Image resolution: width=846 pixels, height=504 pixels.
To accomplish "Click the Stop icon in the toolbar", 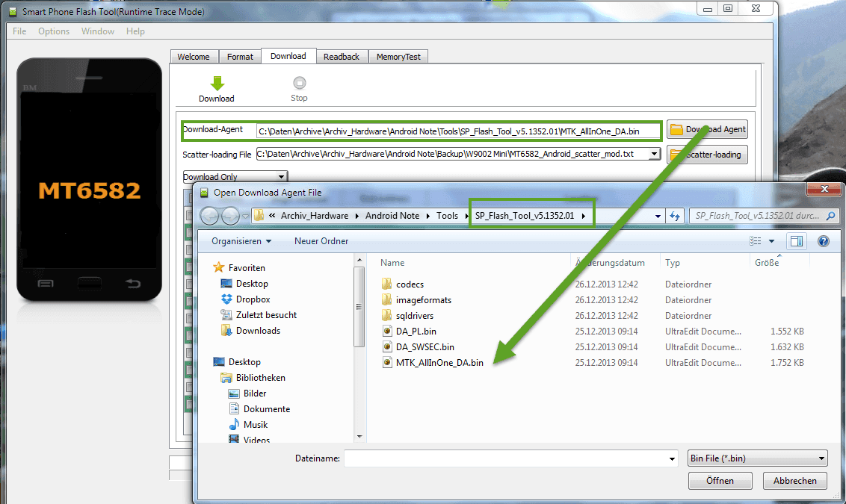I will [x=300, y=83].
